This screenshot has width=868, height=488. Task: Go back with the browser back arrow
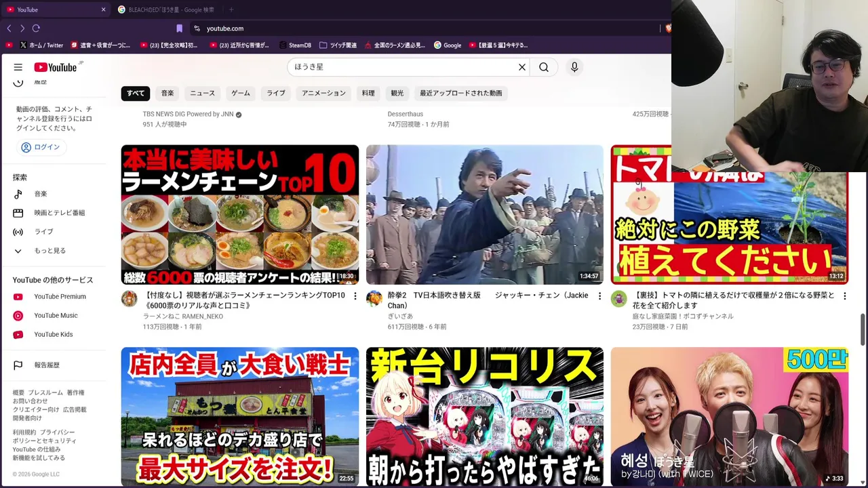tap(9, 28)
